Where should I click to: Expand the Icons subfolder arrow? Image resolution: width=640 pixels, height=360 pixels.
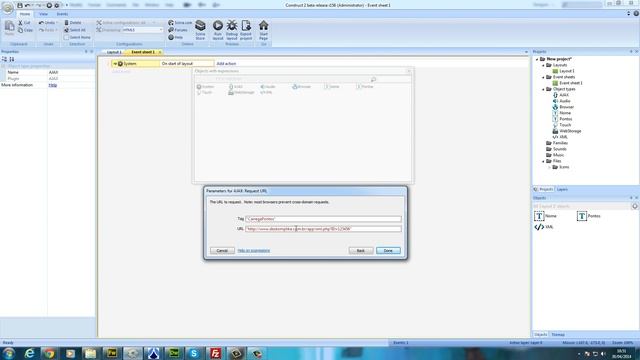[549, 167]
